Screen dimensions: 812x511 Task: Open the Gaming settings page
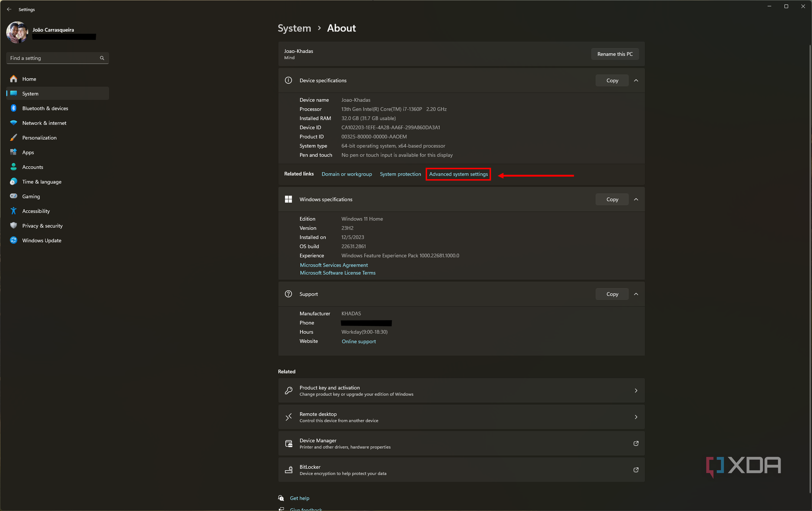coord(31,196)
